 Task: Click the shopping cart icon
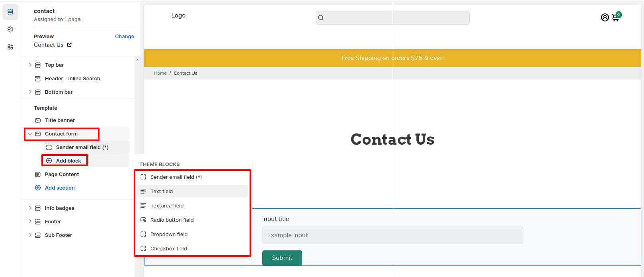[x=615, y=17]
